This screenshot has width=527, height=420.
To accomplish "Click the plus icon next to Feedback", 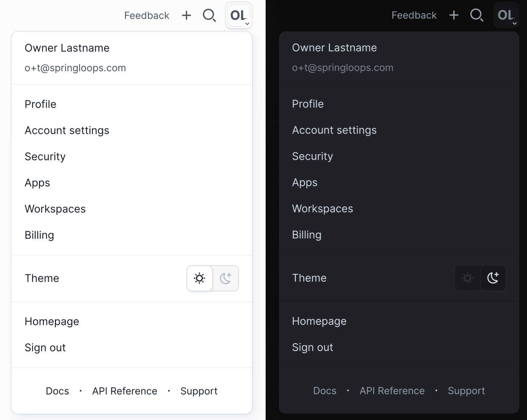I will click(x=186, y=15).
